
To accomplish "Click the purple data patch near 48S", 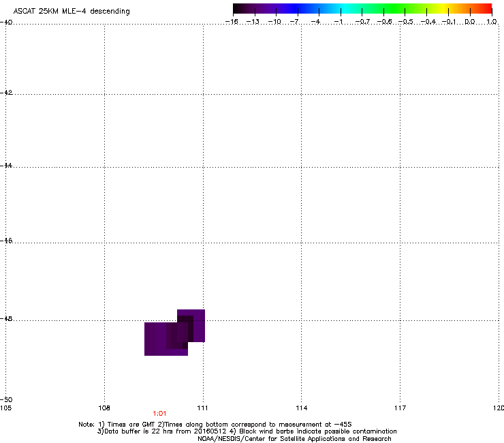I will click(x=174, y=333).
